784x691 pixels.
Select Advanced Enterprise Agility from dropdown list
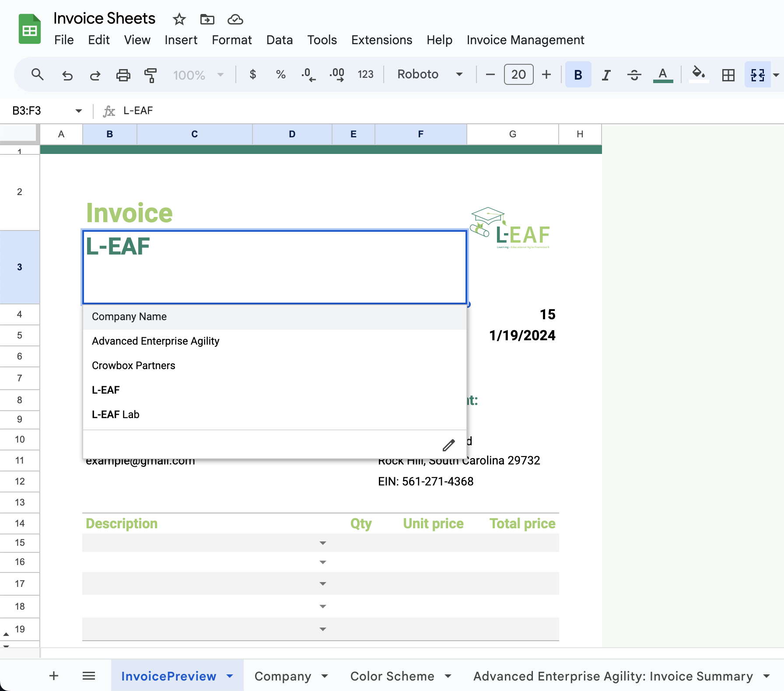coord(275,341)
